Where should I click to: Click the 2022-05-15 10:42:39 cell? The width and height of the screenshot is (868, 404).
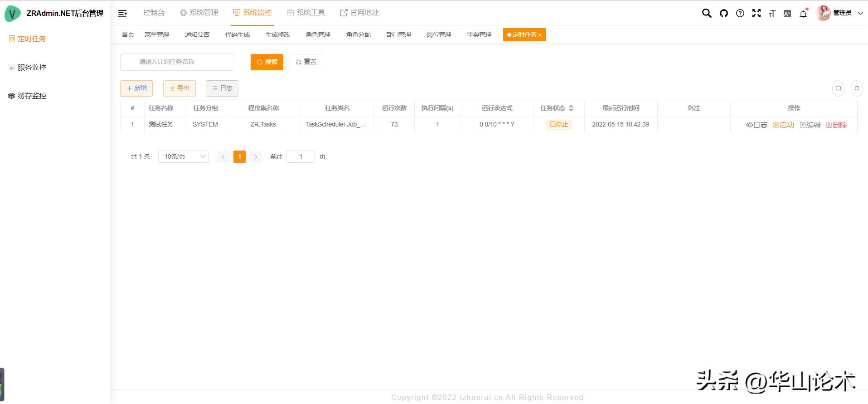tap(621, 125)
